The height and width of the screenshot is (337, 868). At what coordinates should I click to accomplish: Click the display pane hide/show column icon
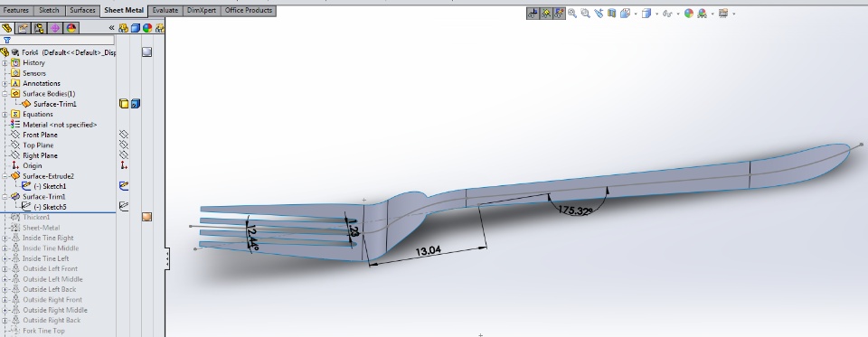point(124,28)
